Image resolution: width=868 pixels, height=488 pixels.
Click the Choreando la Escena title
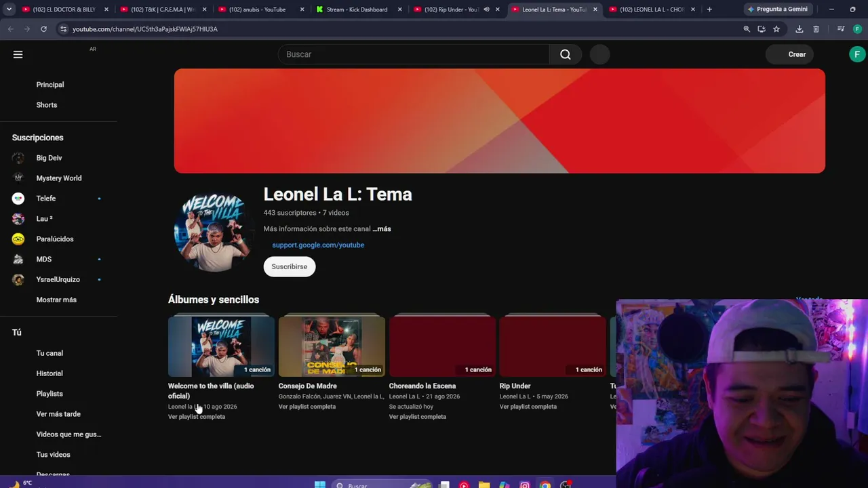(x=422, y=386)
